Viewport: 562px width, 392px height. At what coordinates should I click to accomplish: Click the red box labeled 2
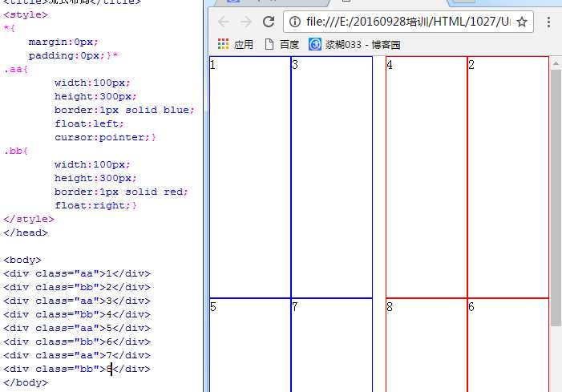(508, 177)
